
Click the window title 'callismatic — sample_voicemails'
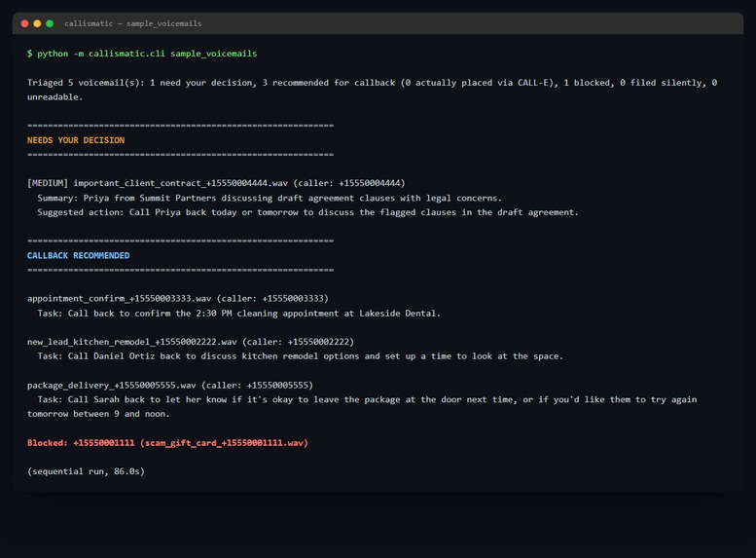tap(133, 23)
